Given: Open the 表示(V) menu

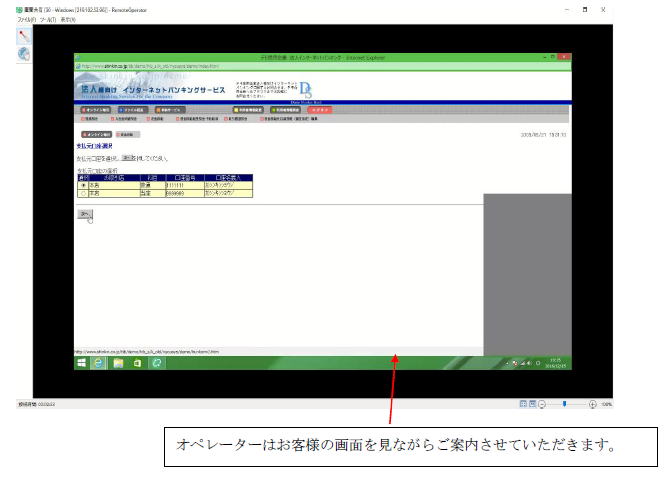Looking at the screenshot, I should 67,19.
